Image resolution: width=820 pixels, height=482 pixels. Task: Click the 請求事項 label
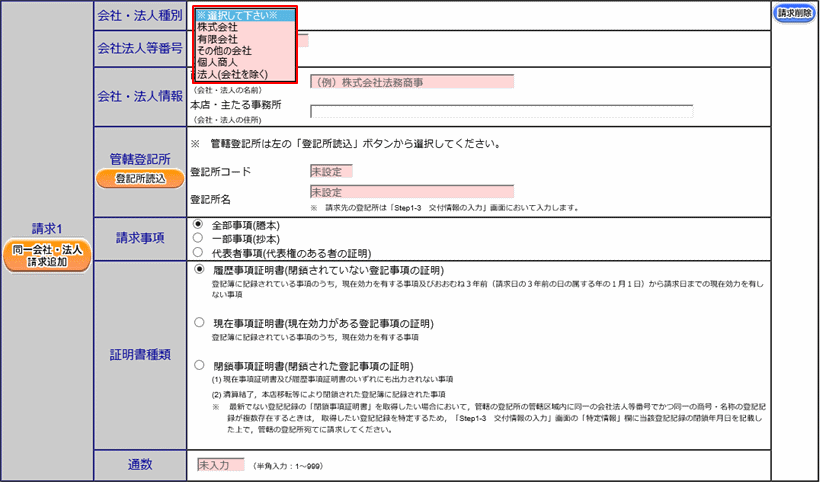click(x=140, y=238)
